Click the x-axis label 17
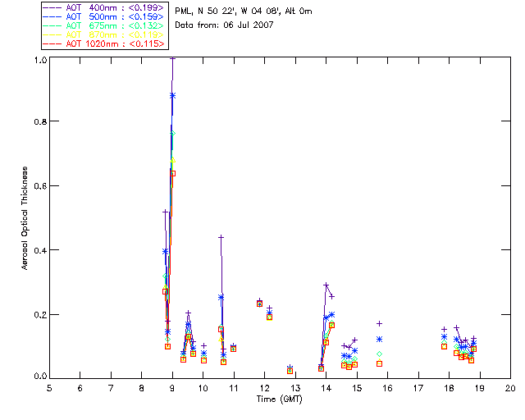Screen dimensions: 525x420 [418, 388]
